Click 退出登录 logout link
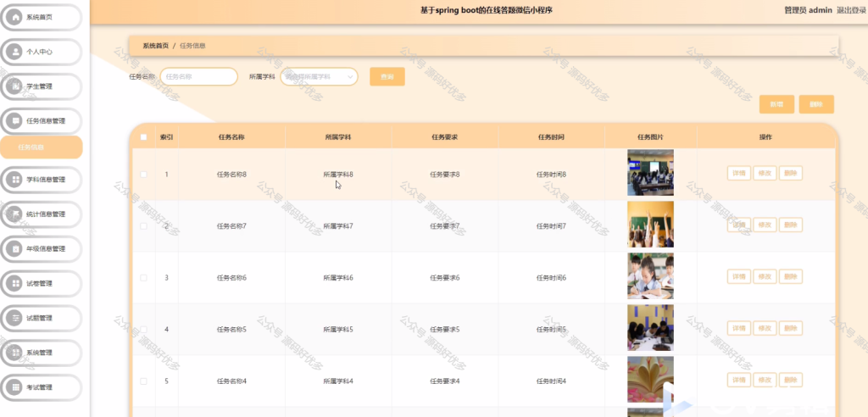The image size is (868, 417). coord(851,10)
